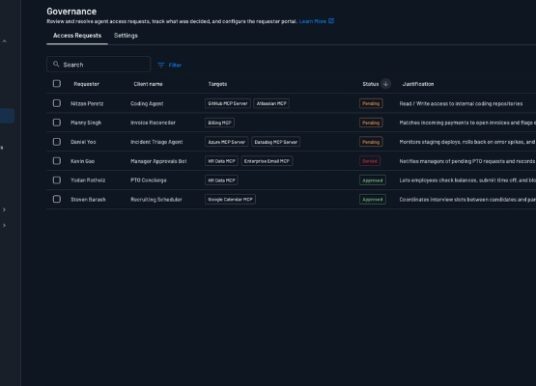
Task: Open requester Steven Barash
Action: pos(88,199)
